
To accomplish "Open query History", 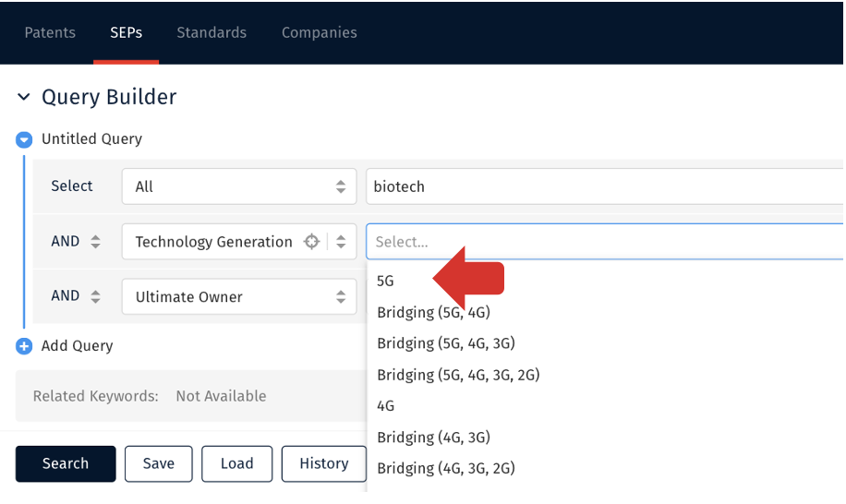I will pos(324,463).
